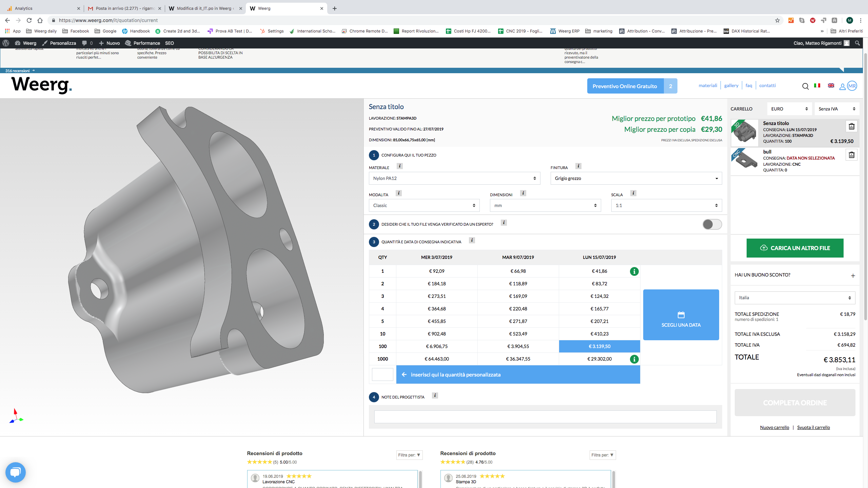
Task: Open the Nylon PA12 material dropdown
Action: tap(454, 178)
